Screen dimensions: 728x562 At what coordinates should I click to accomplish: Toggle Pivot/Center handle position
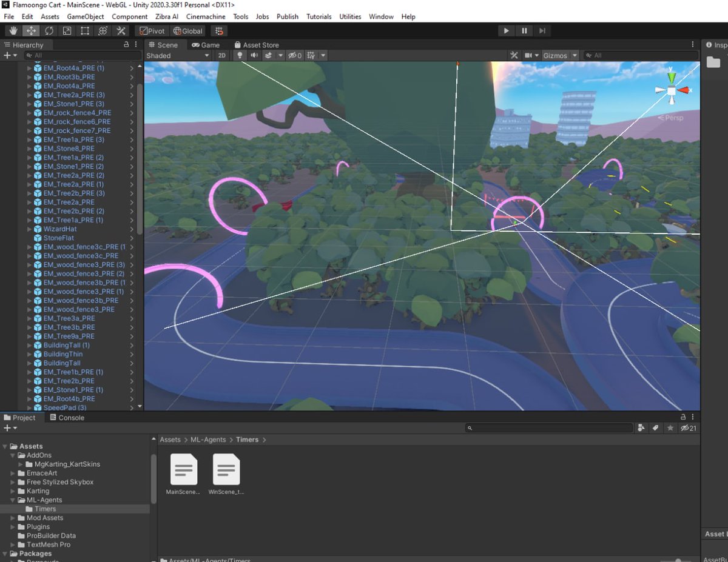click(152, 31)
